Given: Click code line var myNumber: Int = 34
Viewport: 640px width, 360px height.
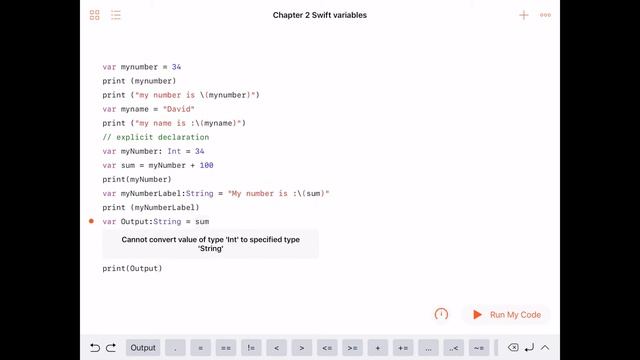Looking at the screenshot, I should (153, 151).
